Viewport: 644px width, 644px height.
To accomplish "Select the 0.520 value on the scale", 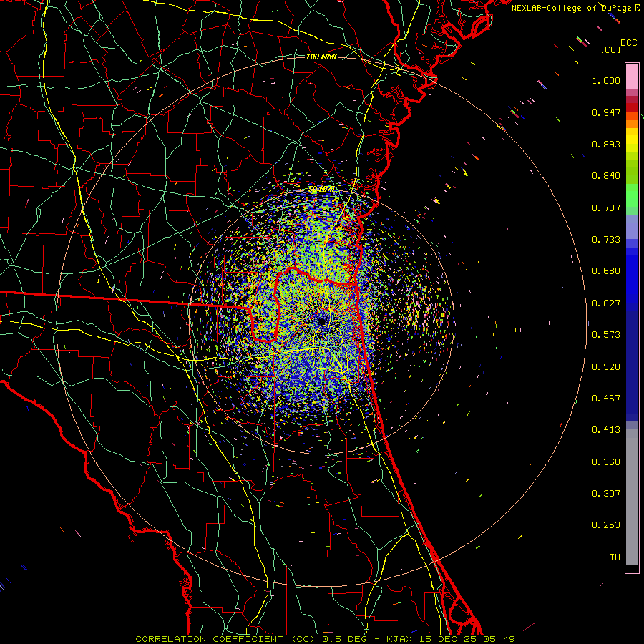I will pyautogui.click(x=606, y=367).
